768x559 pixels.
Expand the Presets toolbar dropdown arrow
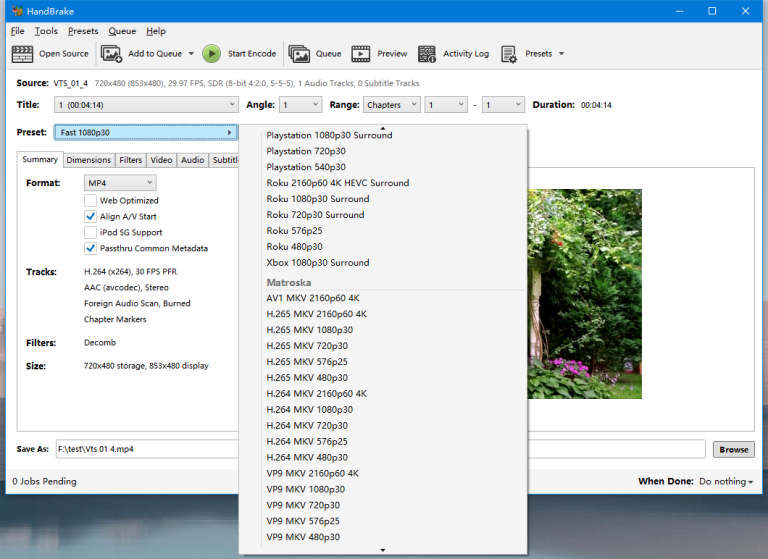(x=561, y=54)
